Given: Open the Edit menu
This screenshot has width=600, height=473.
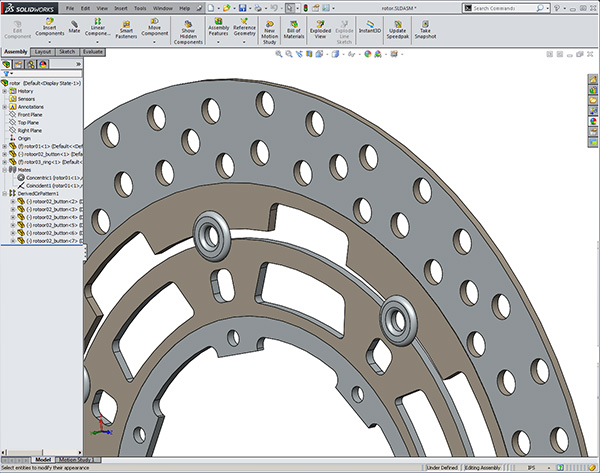Looking at the screenshot, I should click(x=85, y=8).
